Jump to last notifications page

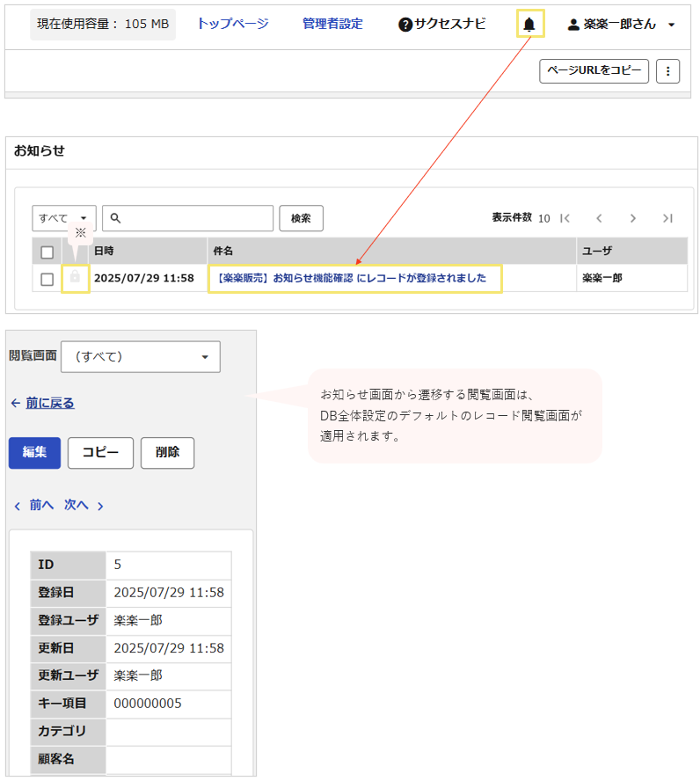(667, 218)
